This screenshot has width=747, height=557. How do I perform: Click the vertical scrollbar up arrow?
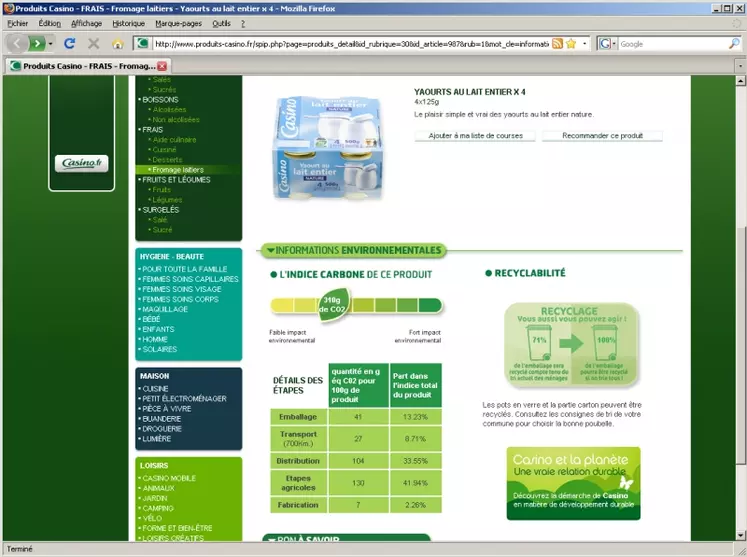[740, 81]
